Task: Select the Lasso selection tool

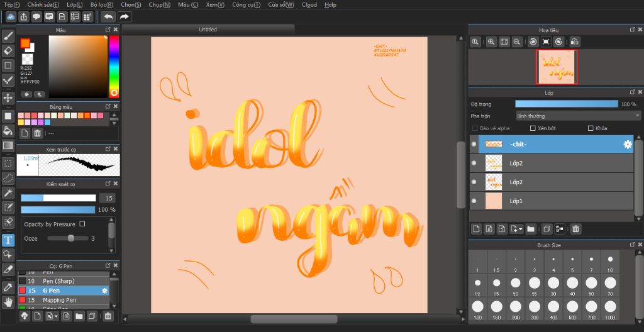Action: (8, 179)
